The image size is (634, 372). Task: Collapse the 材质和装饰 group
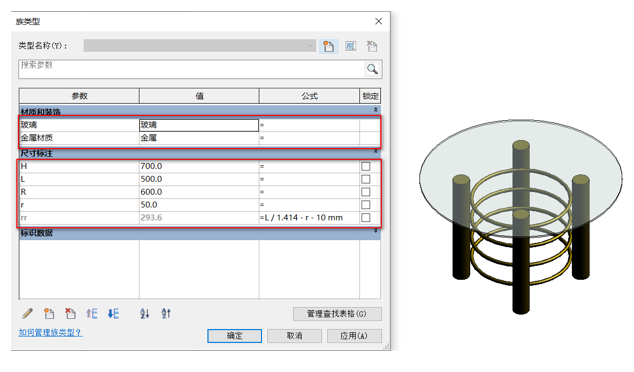375,110
